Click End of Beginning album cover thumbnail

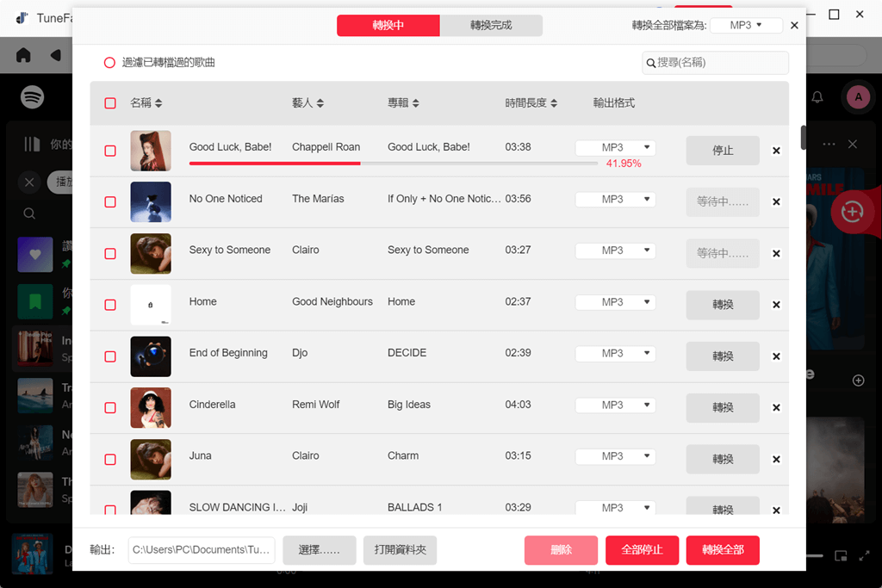pyautogui.click(x=151, y=356)
